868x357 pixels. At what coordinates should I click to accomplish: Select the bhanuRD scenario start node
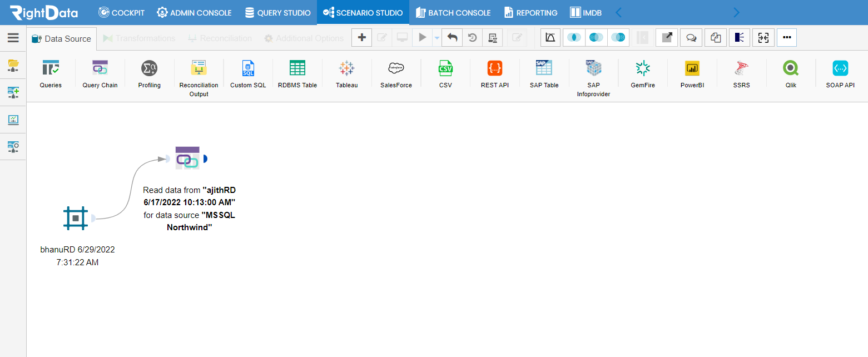click(x=76, y=218)
